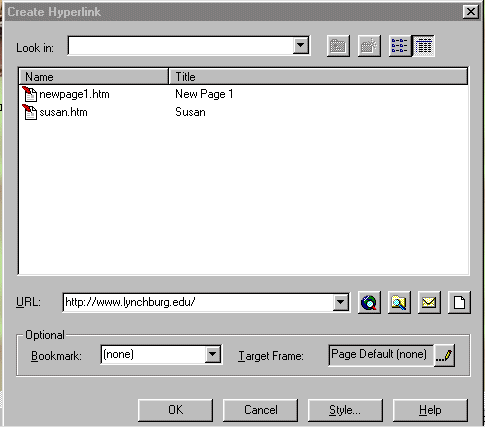Click page icon beside susan.htm
The width and height of the screenshot is (485, 428).
tap(30, 112)
